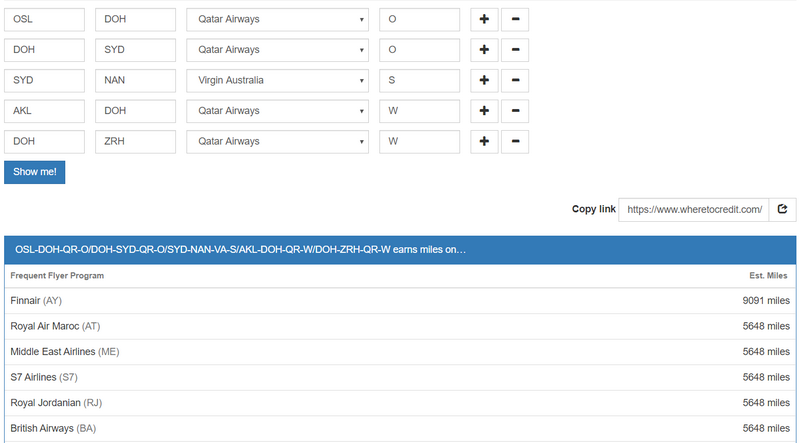The width and height of the screenshot is (800, 443).
Task: Click the results itinerary header bar
Action: click(x=400, y=250)
